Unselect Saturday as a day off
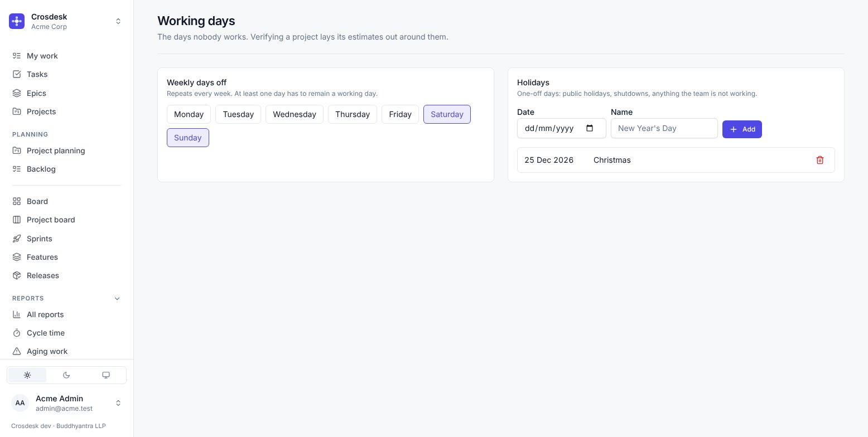This screenshot has height=437, width=868. (447, 114)
